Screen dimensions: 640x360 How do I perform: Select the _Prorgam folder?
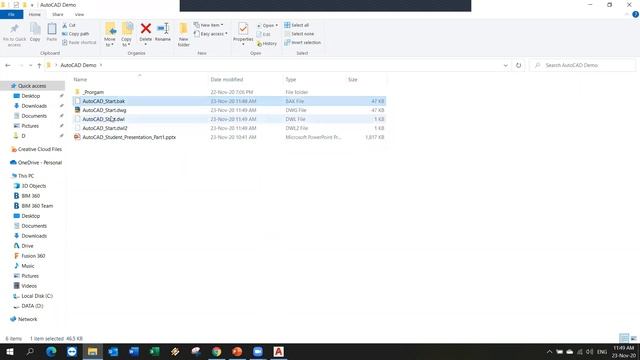click(229, 92)
